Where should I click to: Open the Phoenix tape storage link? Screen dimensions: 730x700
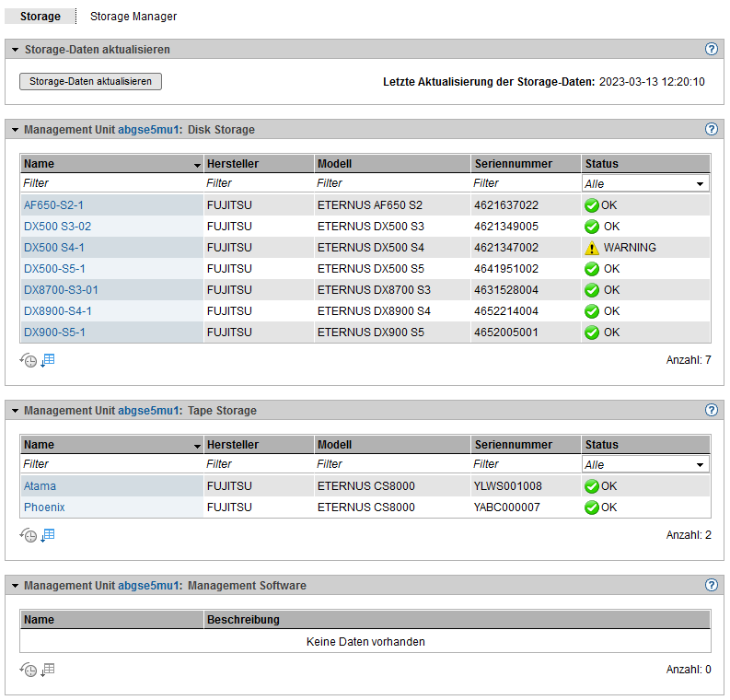coord(44,507)
